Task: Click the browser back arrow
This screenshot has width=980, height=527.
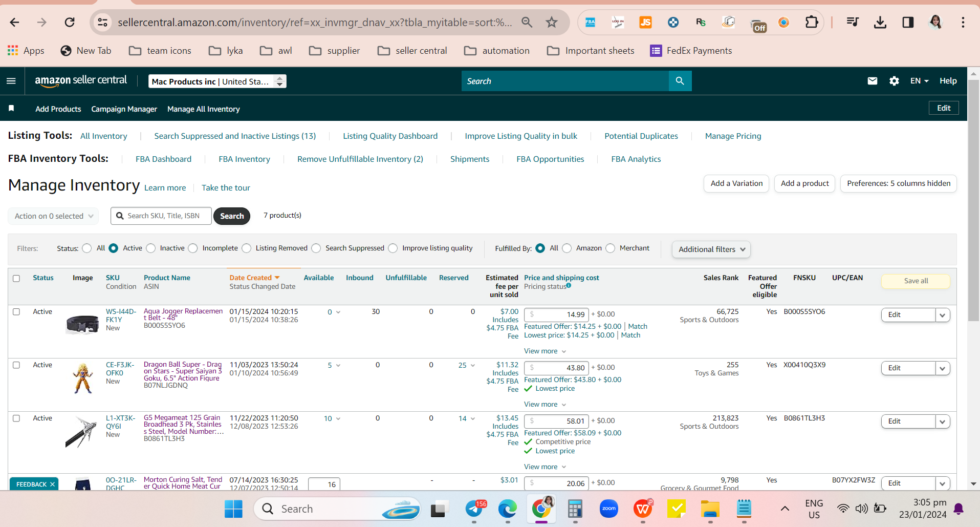Action: tap(15, 22)
